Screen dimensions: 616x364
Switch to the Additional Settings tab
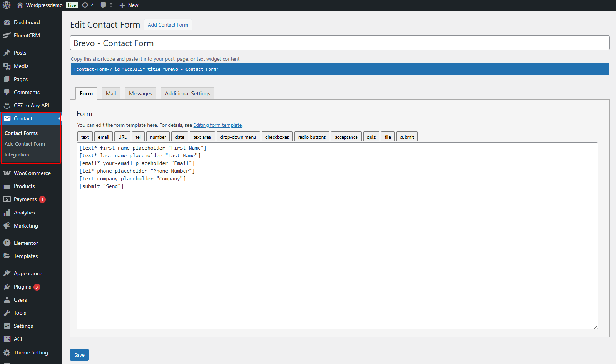[187, 93]
